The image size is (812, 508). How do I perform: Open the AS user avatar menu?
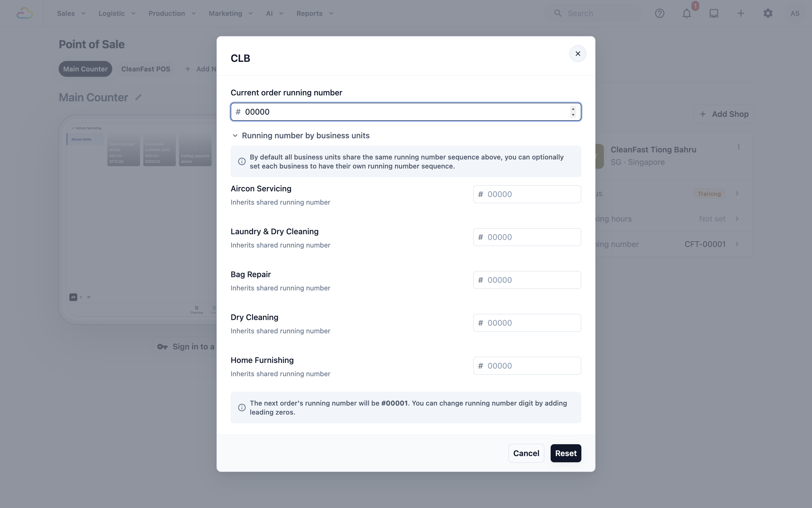(795, 14)
